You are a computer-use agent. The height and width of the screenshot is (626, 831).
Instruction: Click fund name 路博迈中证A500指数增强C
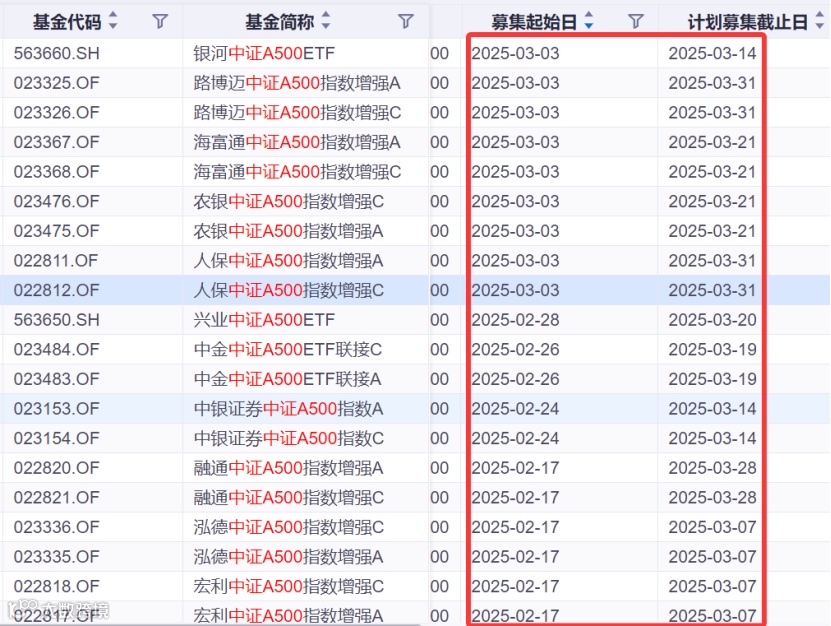297,113
